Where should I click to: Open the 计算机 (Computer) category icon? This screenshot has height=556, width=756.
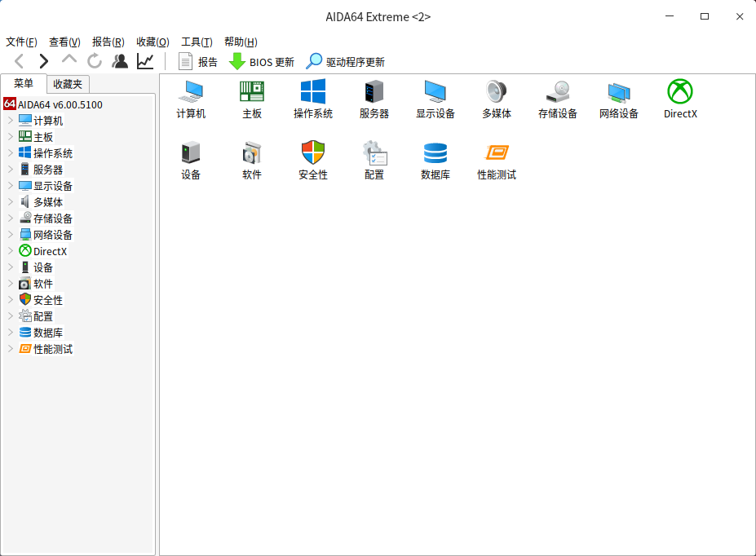[190, 98]
